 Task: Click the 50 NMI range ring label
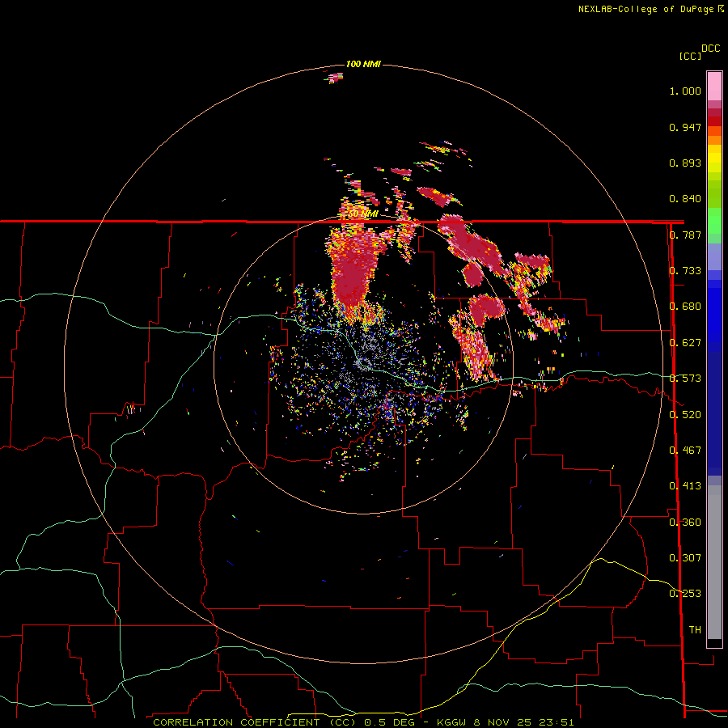tap(363, 214)
